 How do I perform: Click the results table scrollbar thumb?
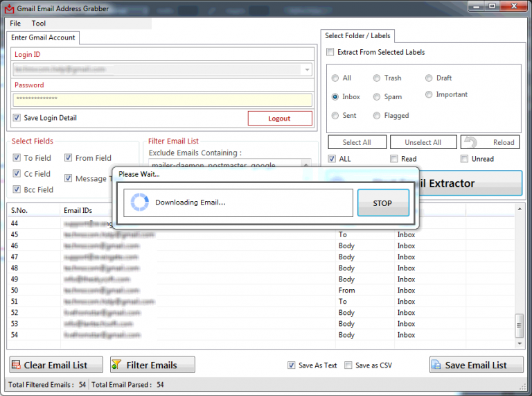tap(520, 325)
